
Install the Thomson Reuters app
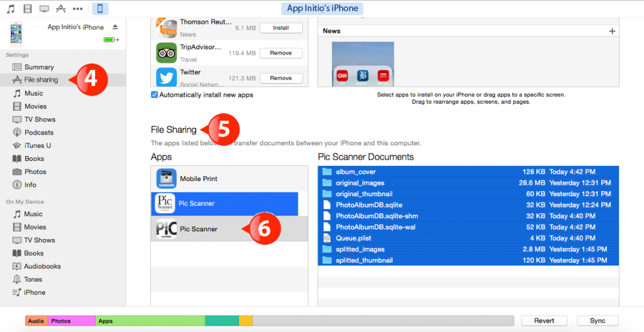(281, 28)
